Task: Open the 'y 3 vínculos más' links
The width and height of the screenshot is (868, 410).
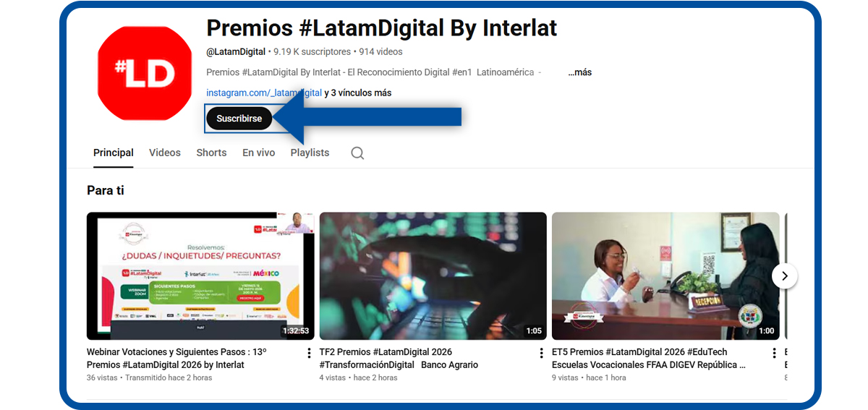Action: tap(358, 93)
